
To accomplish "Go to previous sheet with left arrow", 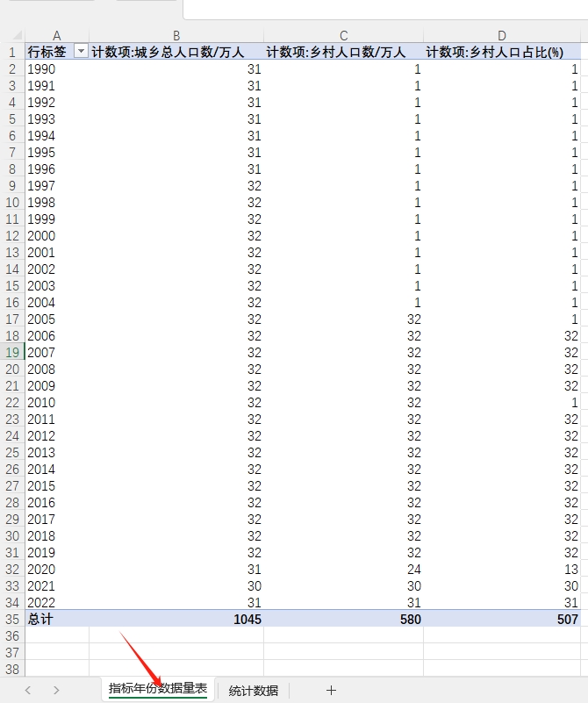I will click(x=28, y=691).
